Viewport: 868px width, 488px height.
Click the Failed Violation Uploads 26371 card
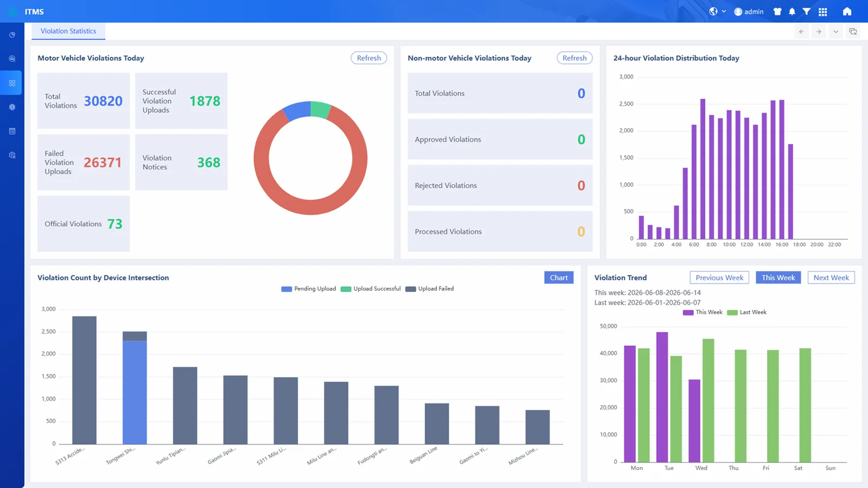click(84, 162)
